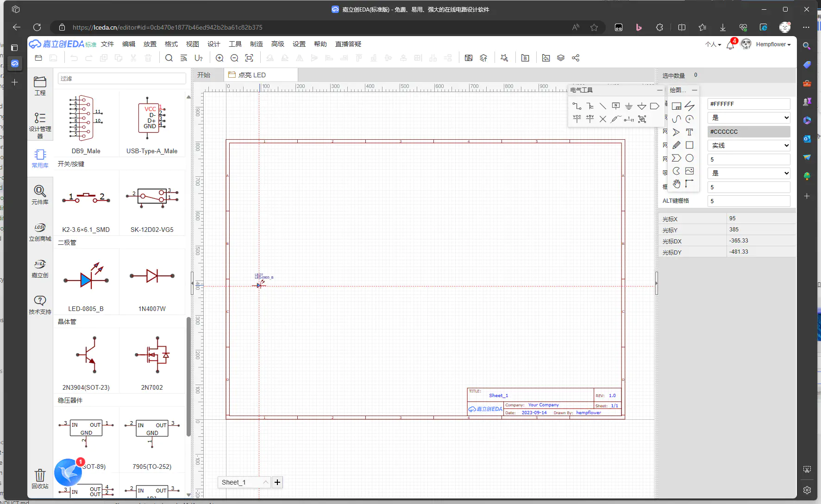Collapse the electrical tools panel
The image size is (821, 504).
pyautogui.click(x=659, y=90)
